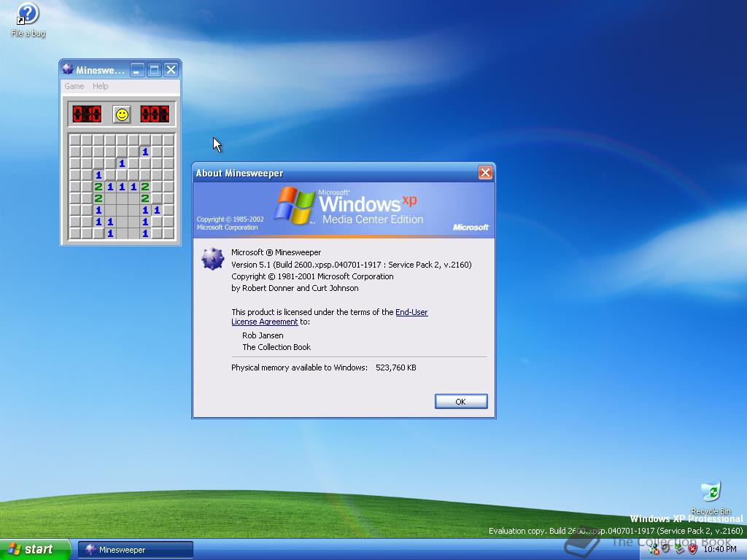Uncover the top-right square of the minefield

169,140
